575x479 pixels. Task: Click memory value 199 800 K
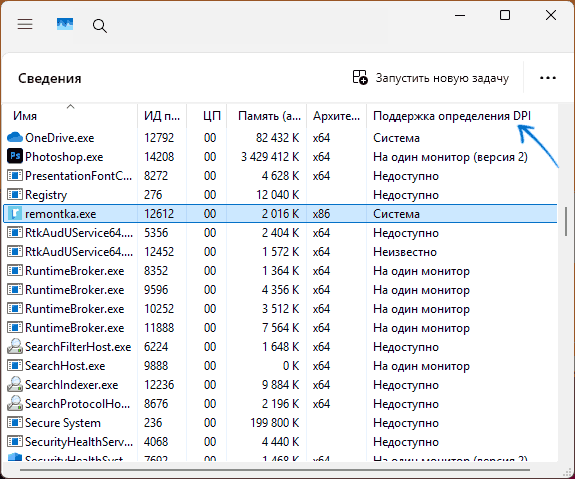275,423
